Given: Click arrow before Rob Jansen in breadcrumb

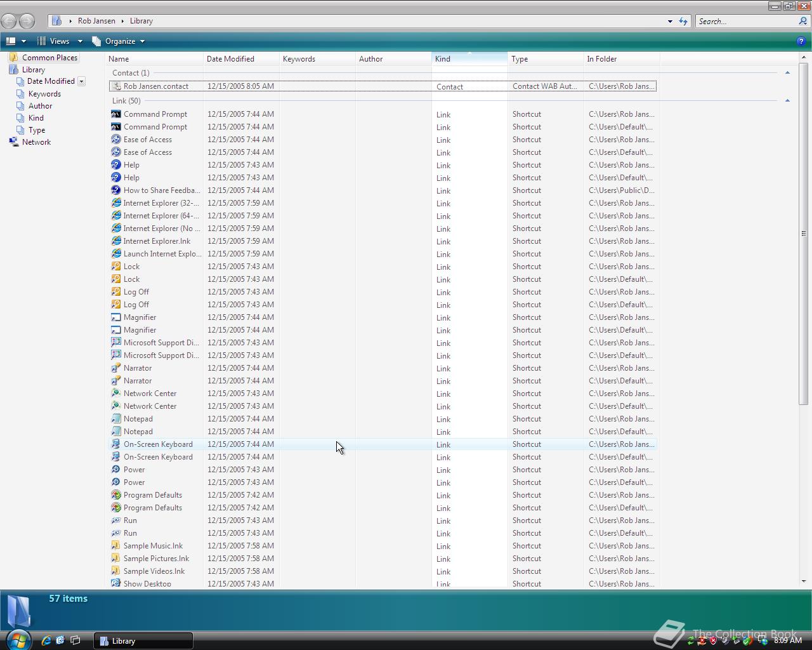Looking at the screenshot, I should click(x=70, y=21).
